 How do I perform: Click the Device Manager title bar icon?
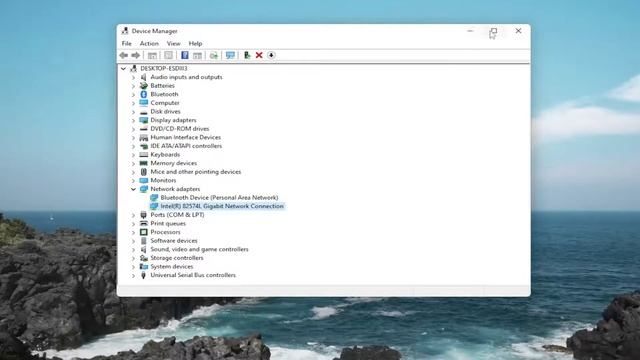(x=125, y=31)
